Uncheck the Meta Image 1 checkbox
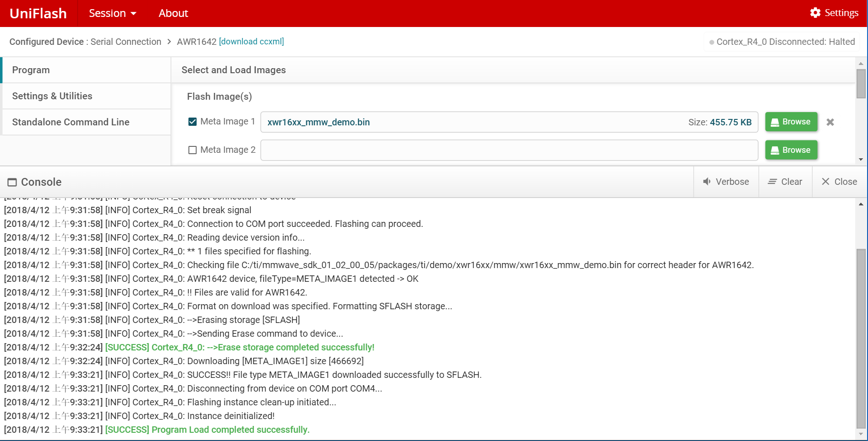The width and height of the screenshot is (868, 441). (193, 122)
